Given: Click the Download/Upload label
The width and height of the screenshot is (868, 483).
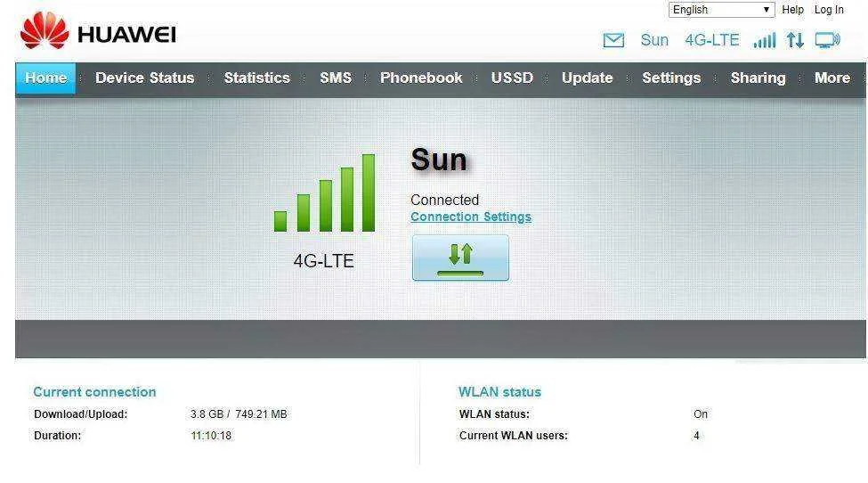Looking at the screenshot, I should (81, 413).
